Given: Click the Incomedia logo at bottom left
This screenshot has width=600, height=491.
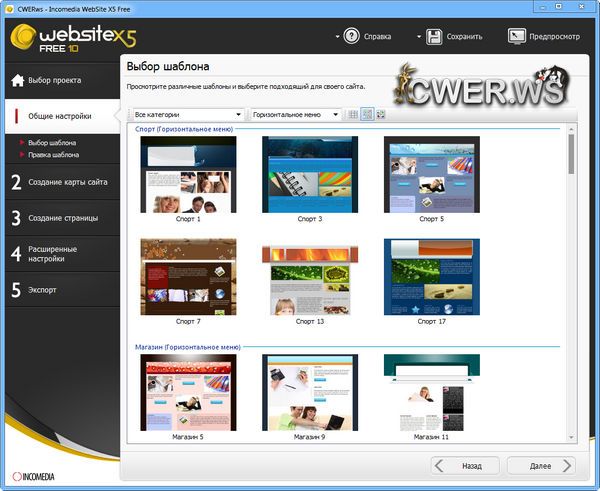Looking at the screenshot, I should 34,476.
